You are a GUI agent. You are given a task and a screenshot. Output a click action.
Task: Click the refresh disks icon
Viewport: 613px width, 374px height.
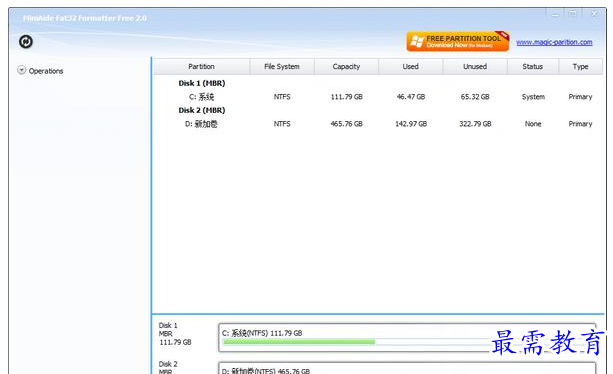[x=26, y=41]
